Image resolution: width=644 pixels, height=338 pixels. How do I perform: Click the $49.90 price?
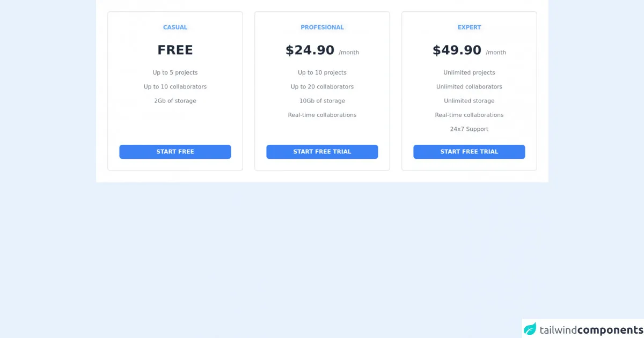coord(457,50)
